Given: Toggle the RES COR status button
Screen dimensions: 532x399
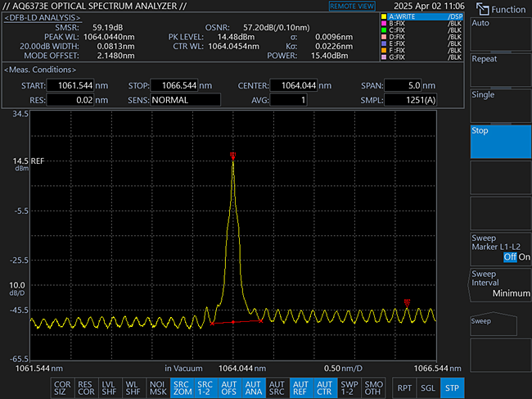Looking at the screenshot, I should click(x=85, y=387).
